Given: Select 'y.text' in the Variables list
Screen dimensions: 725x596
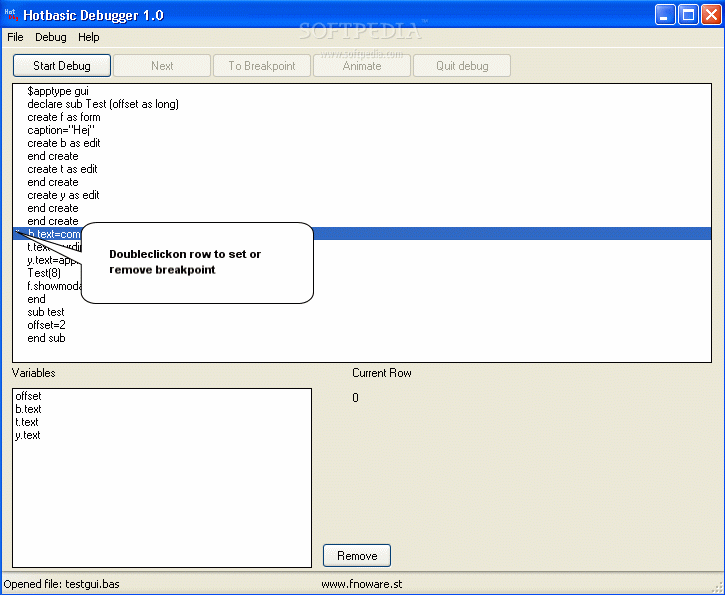Looking at the screenshot, I should click(162, 435).
